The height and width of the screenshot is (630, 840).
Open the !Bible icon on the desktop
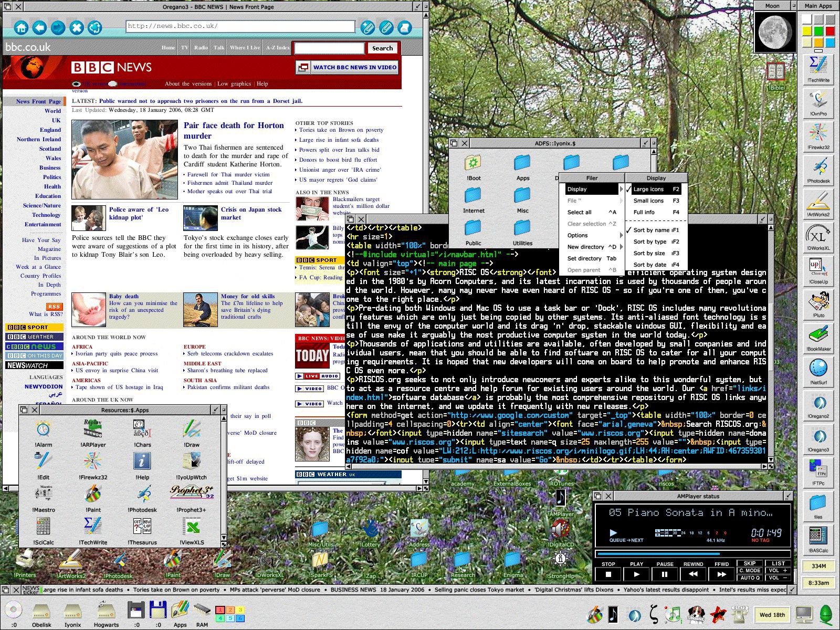pyautogui.click(x=776, y=76)
